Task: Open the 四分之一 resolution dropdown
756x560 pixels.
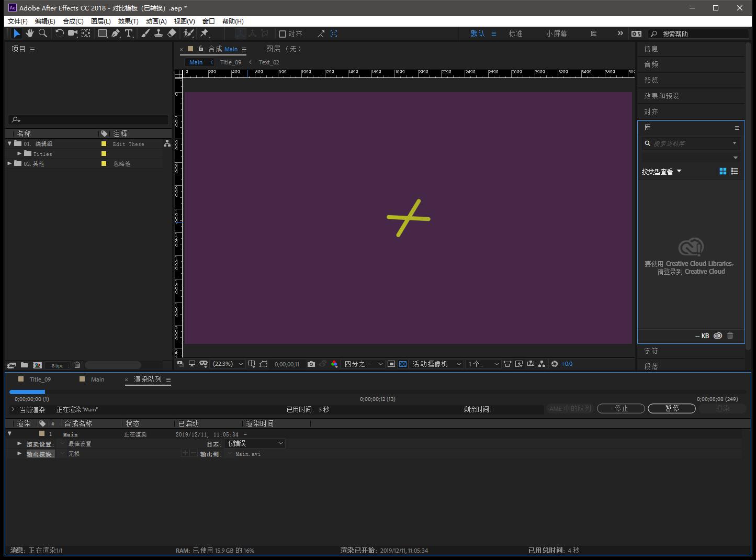Action: point(364,364)
